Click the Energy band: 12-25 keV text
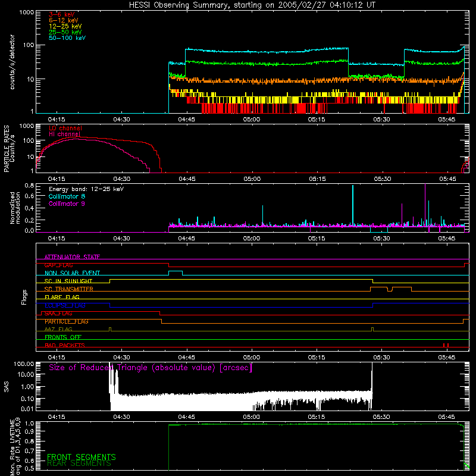 pos(86,189)
